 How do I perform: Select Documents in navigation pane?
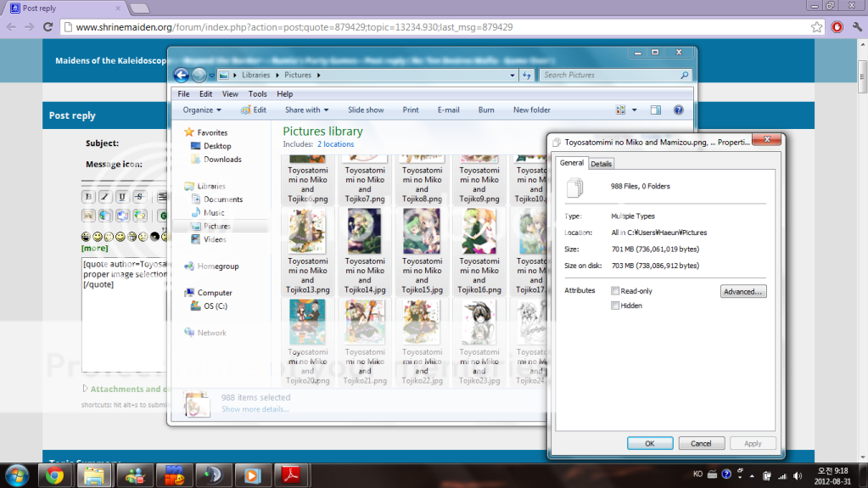click(x=223, y=199)
